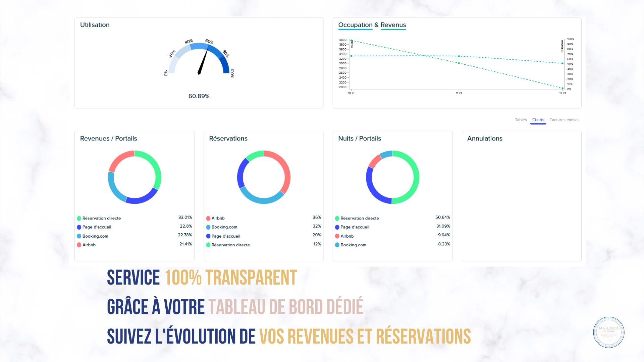
Task: Click the 31.09% value in Nuits legend
Action: coord(443,226)
